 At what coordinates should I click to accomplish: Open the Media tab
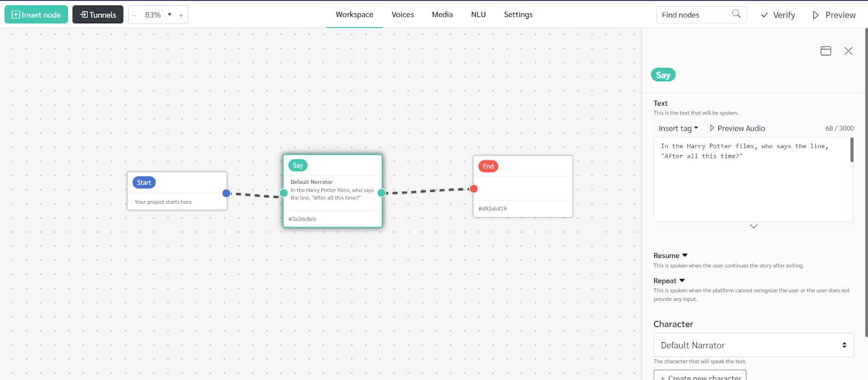click(442, 15)
